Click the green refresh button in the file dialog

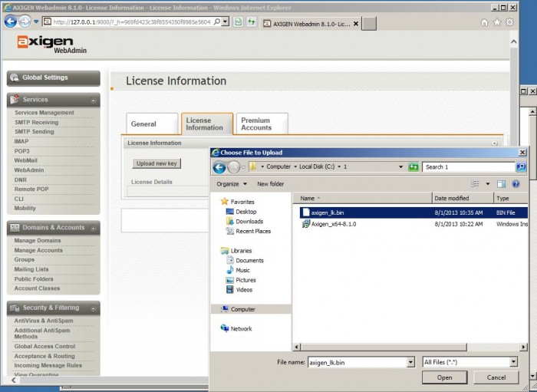(413, 167)
